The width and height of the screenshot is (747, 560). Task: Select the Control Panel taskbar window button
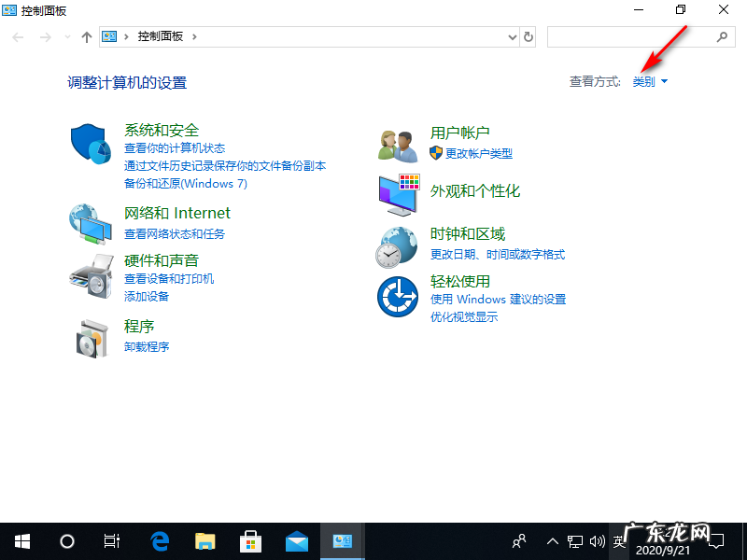coord(342,540)
